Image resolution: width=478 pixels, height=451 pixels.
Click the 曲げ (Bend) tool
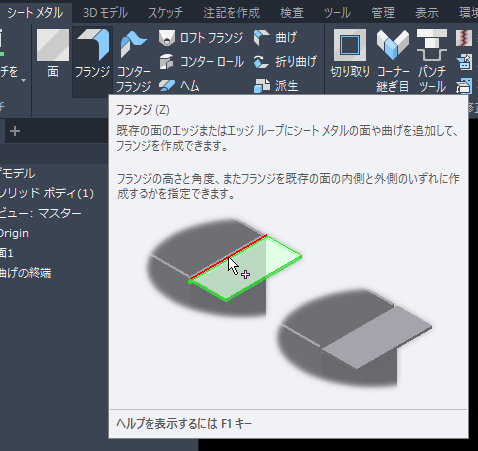click(x=275, y=38)
